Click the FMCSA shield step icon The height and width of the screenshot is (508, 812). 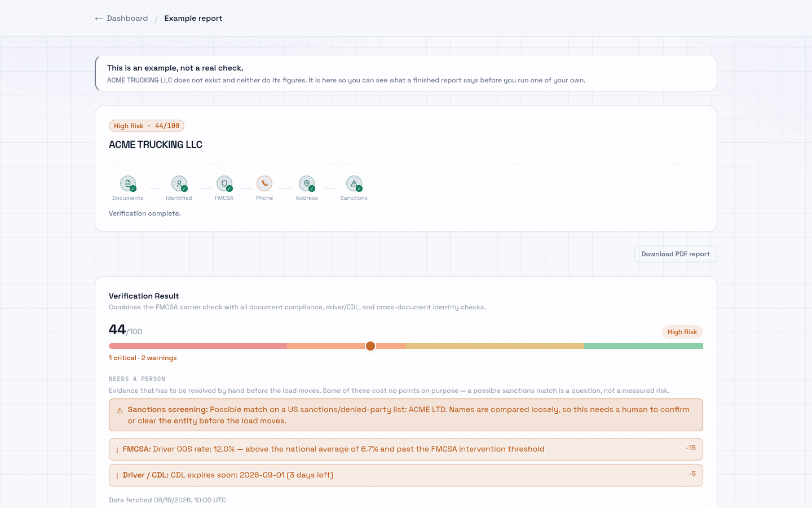pos(224,183)
